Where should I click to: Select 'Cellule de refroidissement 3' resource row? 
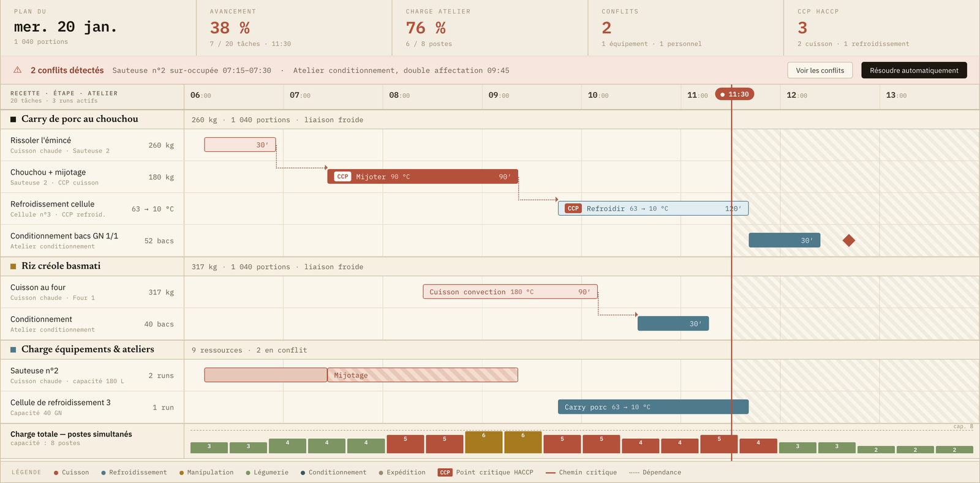click(92, 408)
